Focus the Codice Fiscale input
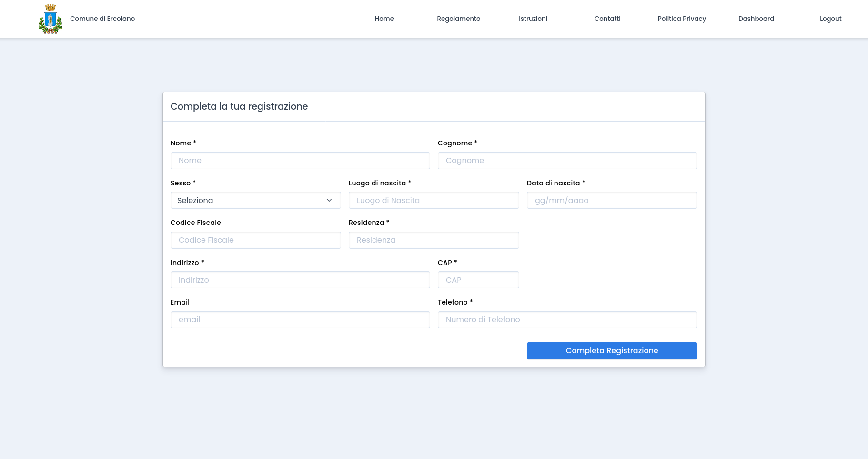The width and height of the screenshot is (868, 459). tap(255, 240)
